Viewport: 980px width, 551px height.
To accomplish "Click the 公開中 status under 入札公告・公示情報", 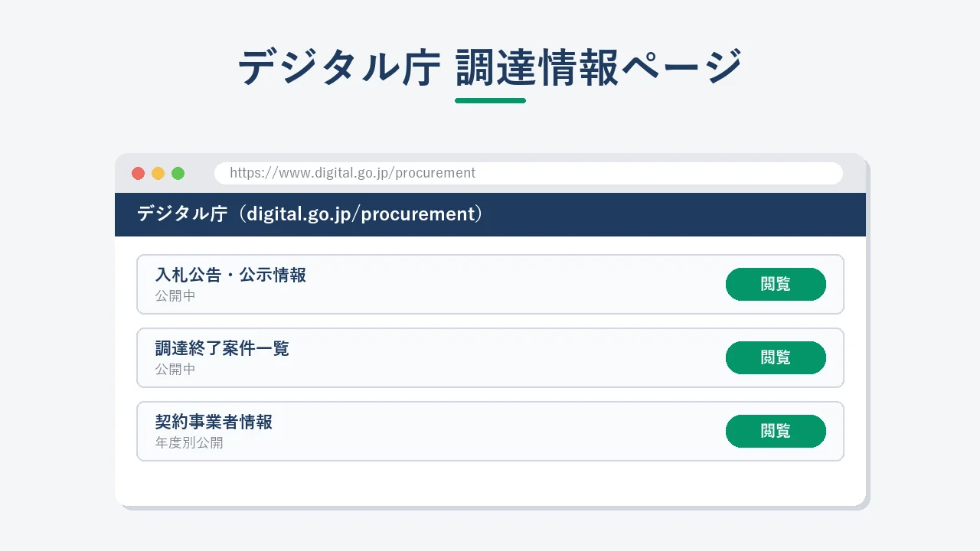I will coord(175,296).
